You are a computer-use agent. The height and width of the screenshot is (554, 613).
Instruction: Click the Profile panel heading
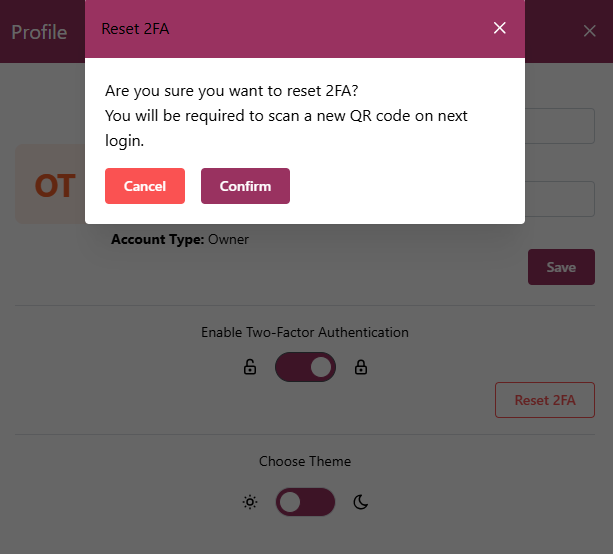39,32
